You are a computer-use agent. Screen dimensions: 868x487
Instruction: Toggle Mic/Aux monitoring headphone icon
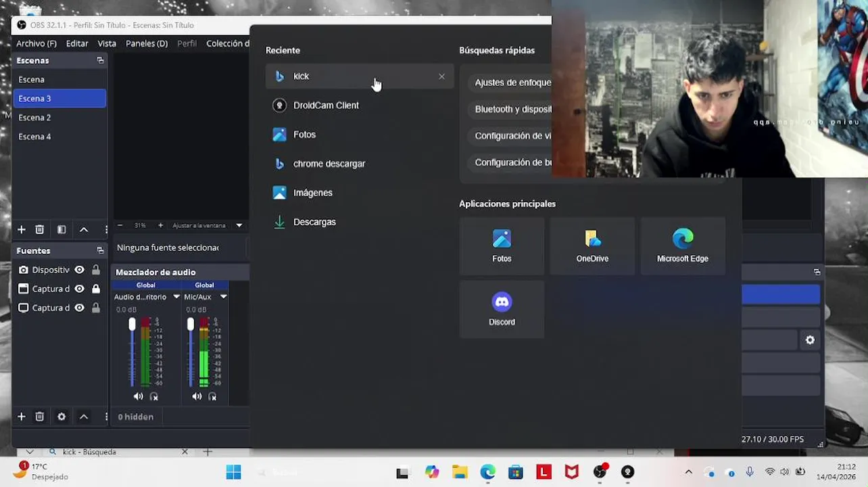coord(213,396)
